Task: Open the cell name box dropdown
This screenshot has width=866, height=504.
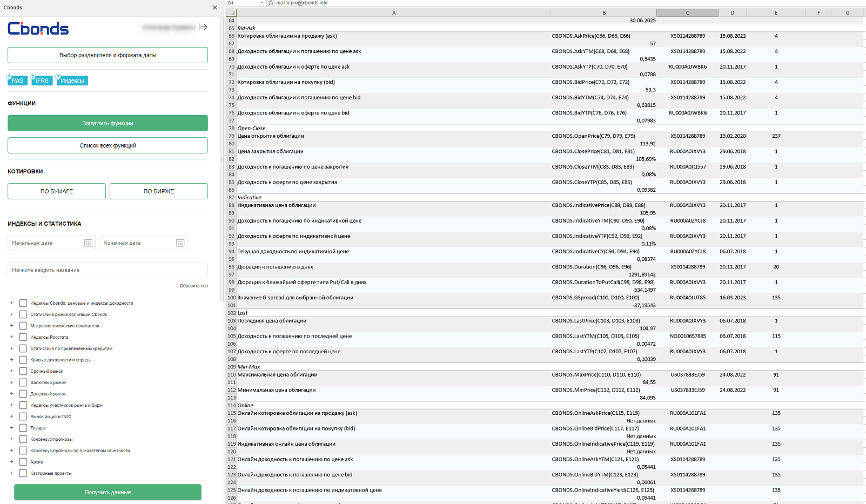Action: [x=262, y=3]
